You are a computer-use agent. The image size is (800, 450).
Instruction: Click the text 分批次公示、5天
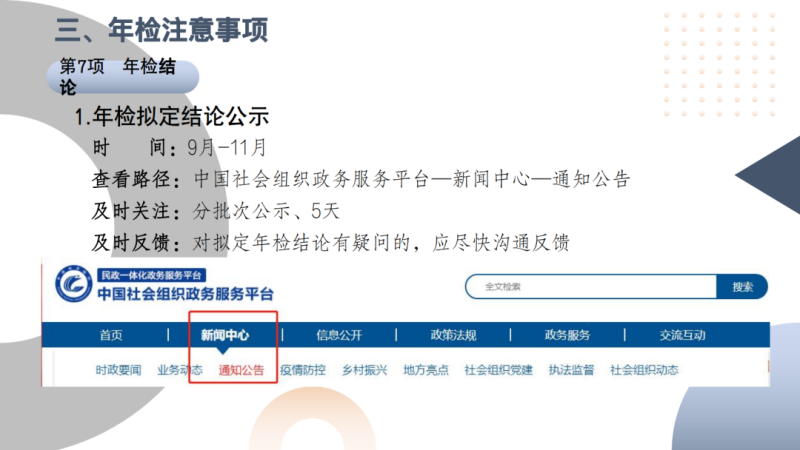tap(266, 211)
